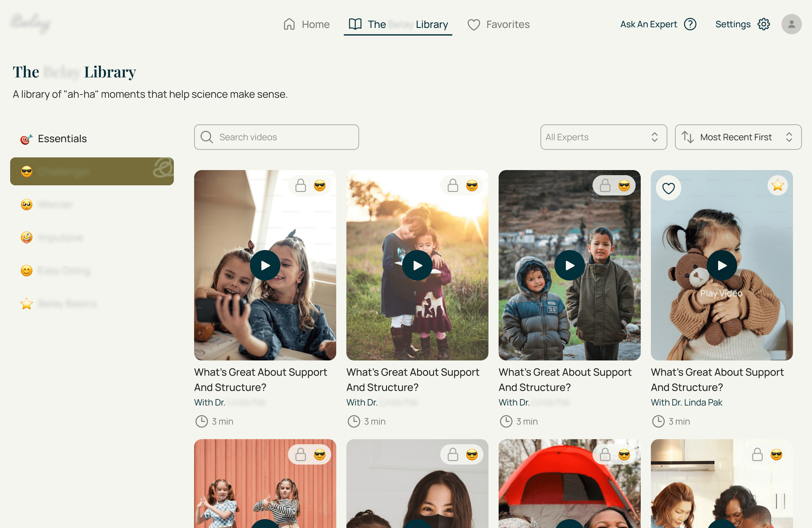Click lock icon on kids in jackets video
The image size is (812, 528).
605,186
